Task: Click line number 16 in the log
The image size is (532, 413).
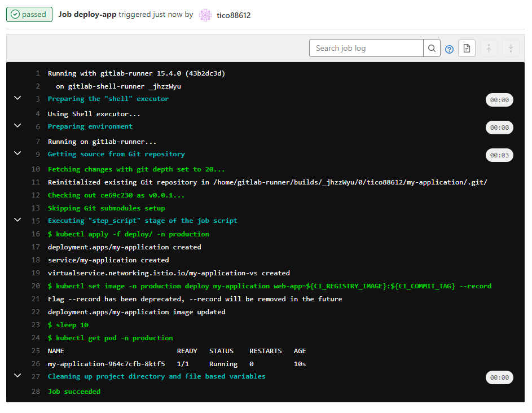Action: 36,234
